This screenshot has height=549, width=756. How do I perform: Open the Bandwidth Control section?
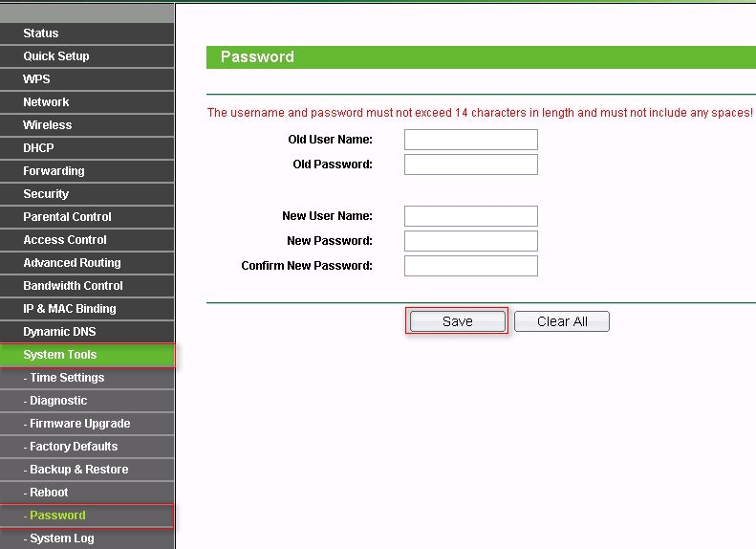[x=87, y=286]
